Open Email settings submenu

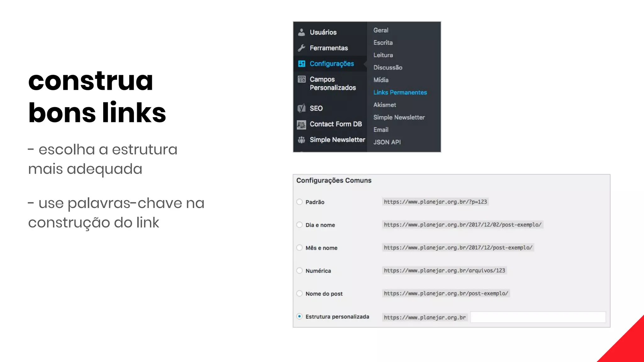point(381,129)
